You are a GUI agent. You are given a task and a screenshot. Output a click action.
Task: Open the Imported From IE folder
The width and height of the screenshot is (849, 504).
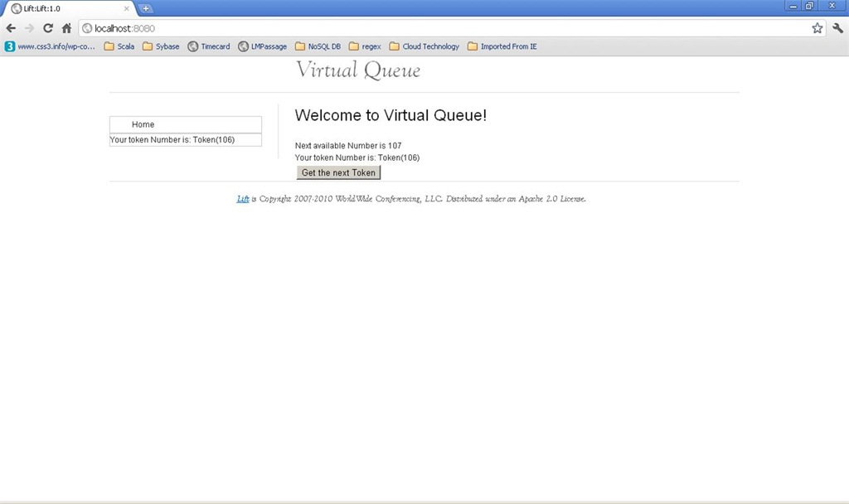coord(502,46)
